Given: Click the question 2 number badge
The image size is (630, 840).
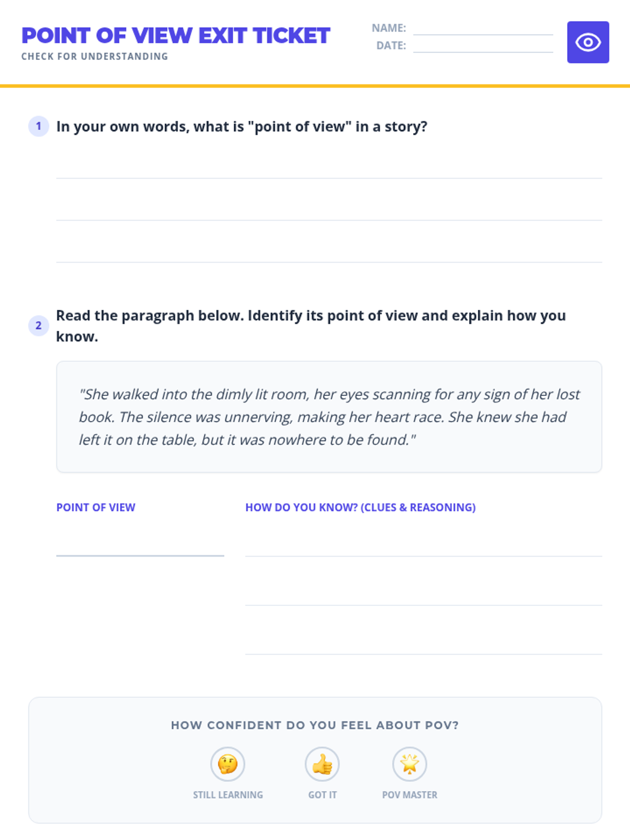Looking at the screenshot, I should [x=38, y=325].
